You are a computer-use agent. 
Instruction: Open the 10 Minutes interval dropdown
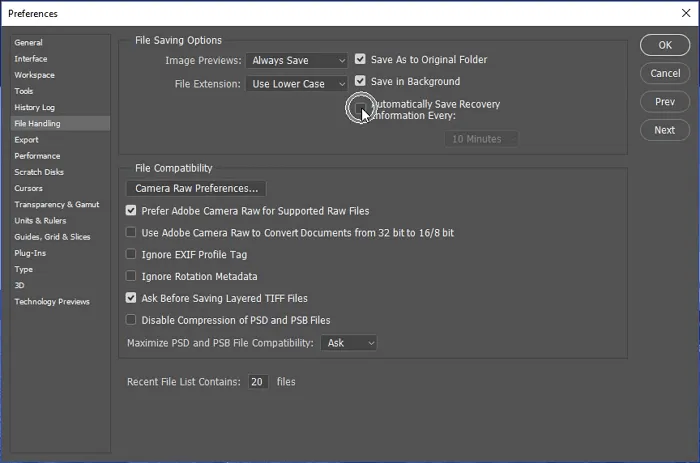(482, 139)
